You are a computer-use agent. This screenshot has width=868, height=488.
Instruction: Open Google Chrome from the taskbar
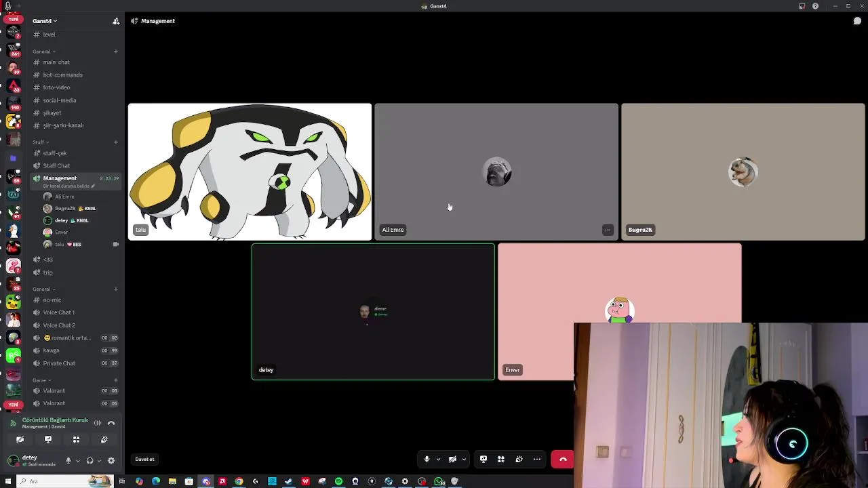pos(239,481)
